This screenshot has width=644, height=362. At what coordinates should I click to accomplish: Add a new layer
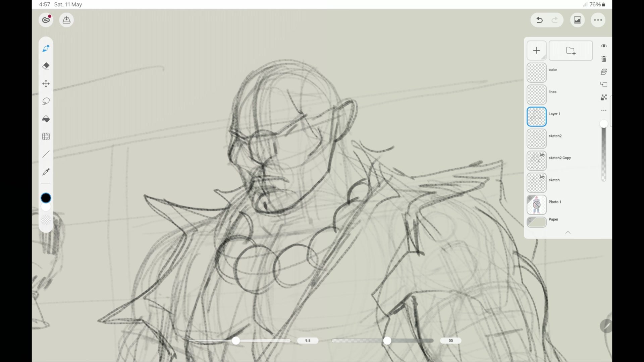536,51
